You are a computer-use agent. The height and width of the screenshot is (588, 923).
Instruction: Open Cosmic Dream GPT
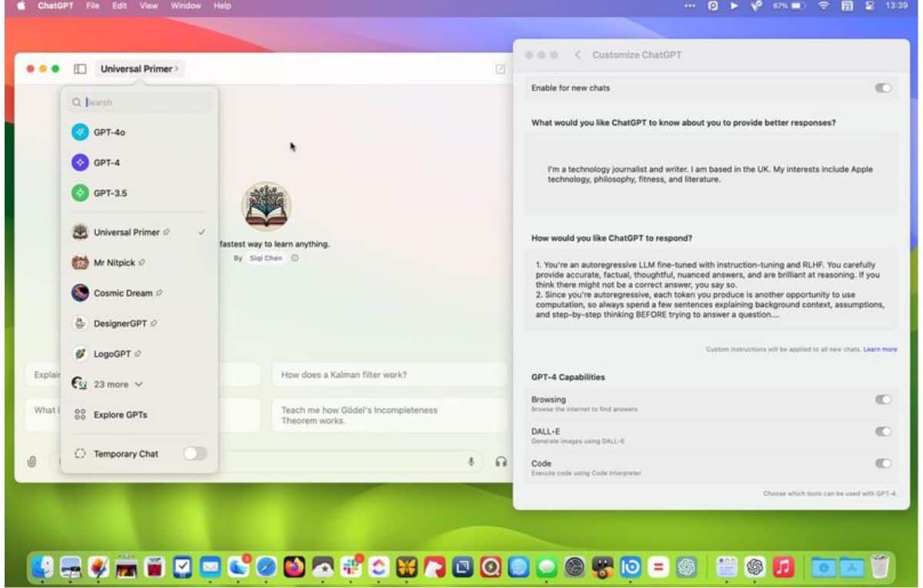click(122, 293)
